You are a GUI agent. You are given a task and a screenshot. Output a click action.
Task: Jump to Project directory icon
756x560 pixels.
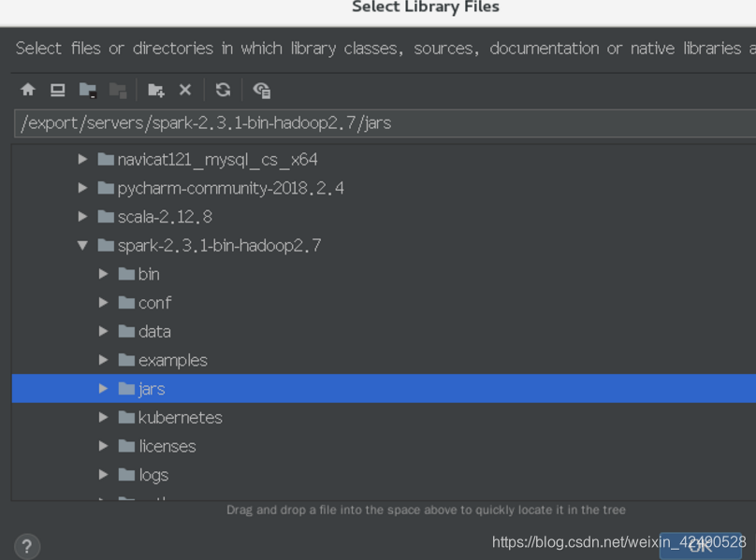click(x=88, y=90)
